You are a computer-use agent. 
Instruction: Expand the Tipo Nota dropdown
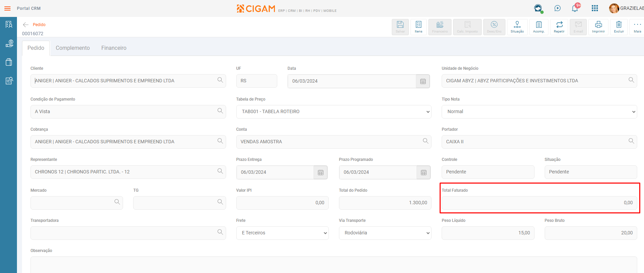[539, 112]
